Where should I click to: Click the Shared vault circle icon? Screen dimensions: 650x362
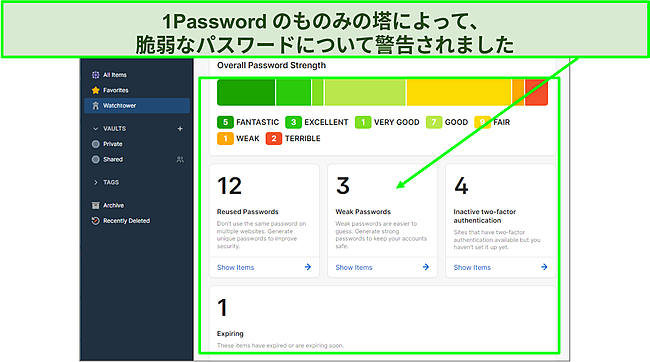click(x=96, y=160)
